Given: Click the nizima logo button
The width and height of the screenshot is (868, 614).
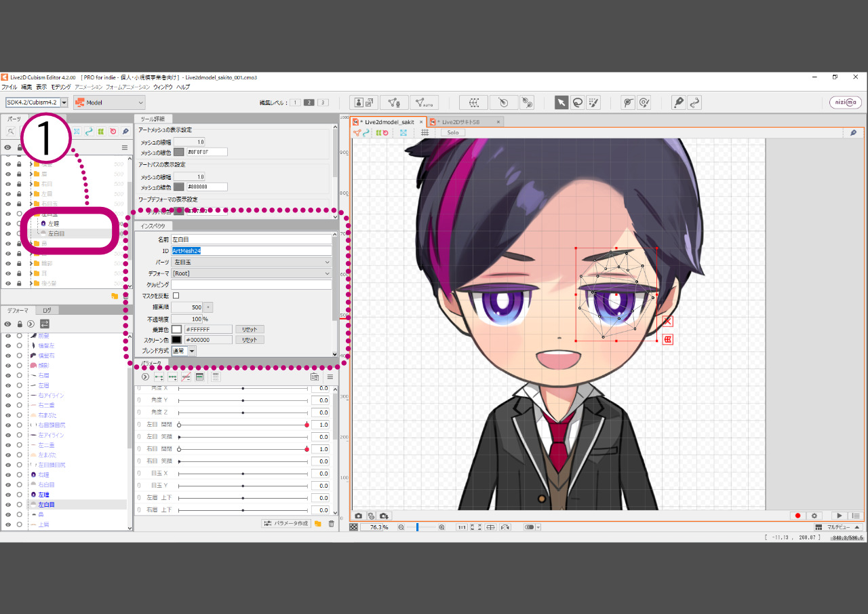Looking at the screenshot, I should 846,102.
